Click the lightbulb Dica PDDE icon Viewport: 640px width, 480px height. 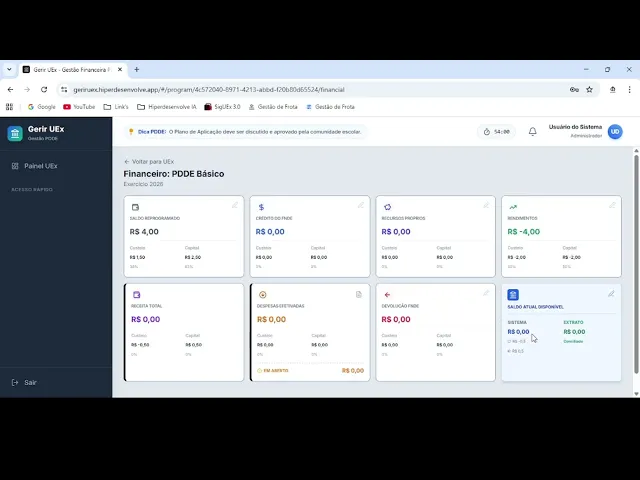131,131
